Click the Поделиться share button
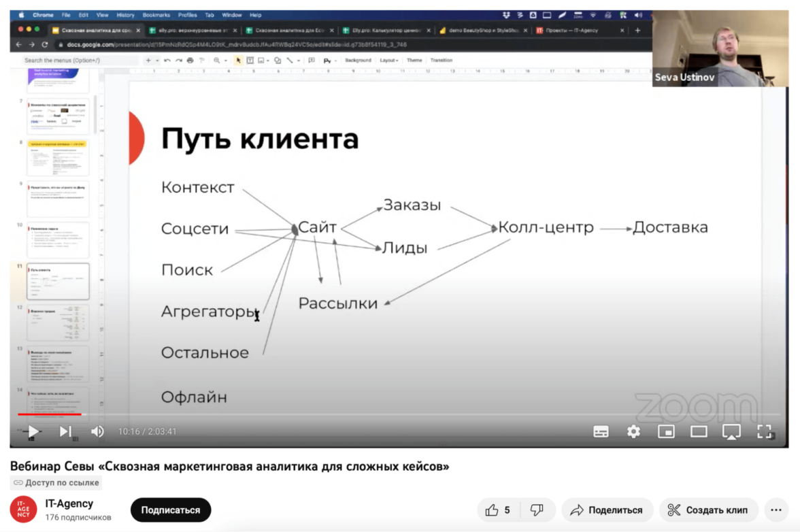Screen dimensions: 800x532 607,510
